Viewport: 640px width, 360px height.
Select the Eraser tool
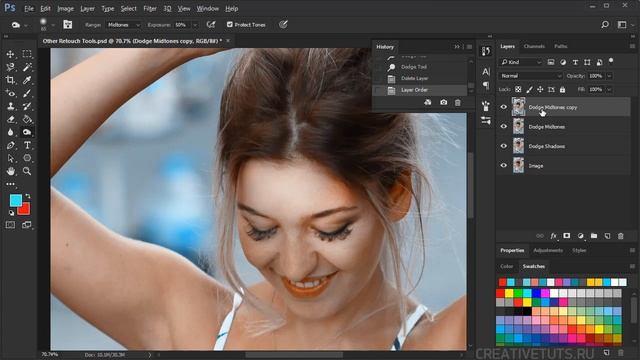(11, 119)
